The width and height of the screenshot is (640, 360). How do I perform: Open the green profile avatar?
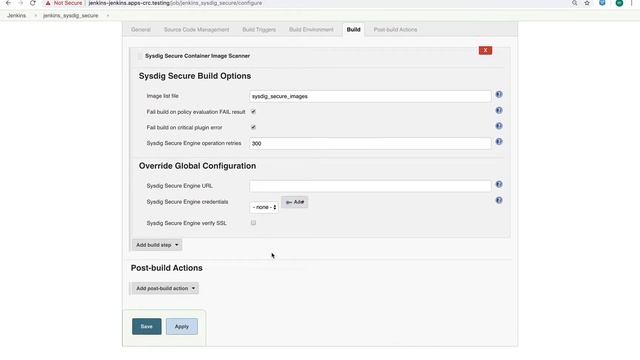point(619,3)
